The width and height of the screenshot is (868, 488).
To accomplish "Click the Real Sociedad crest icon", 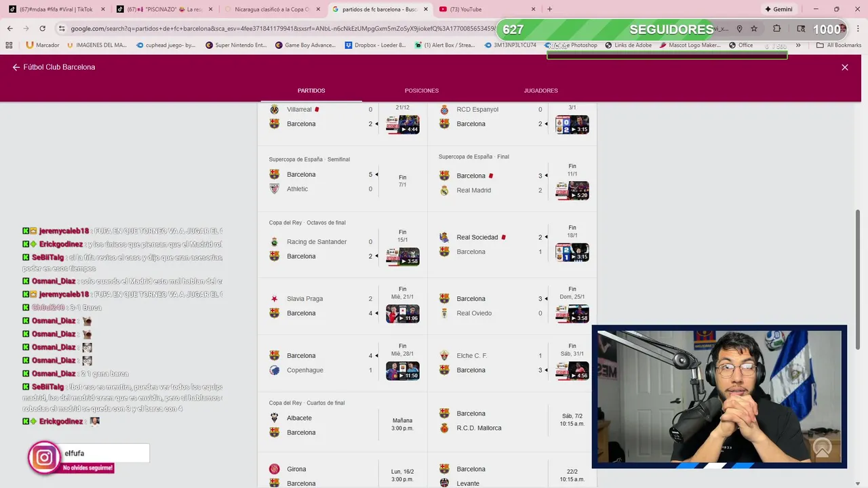I will click(444, 237).
